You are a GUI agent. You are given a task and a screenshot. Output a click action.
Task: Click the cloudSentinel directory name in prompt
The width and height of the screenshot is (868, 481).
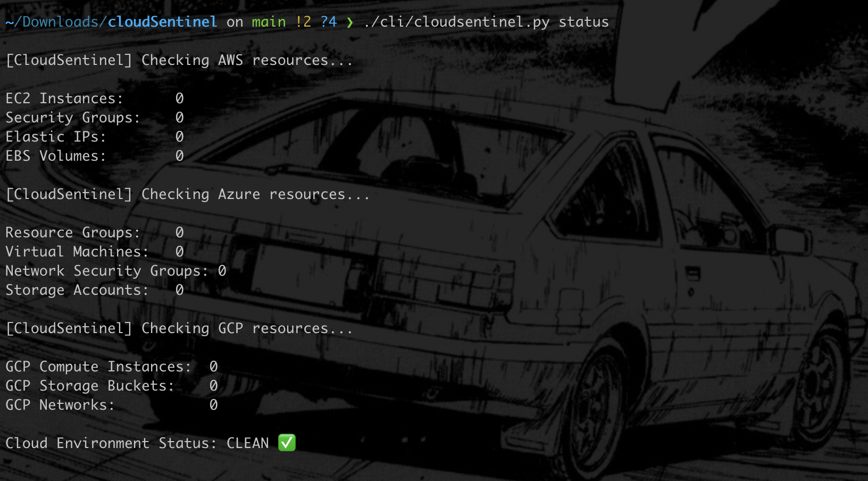[x=162, y=22]
